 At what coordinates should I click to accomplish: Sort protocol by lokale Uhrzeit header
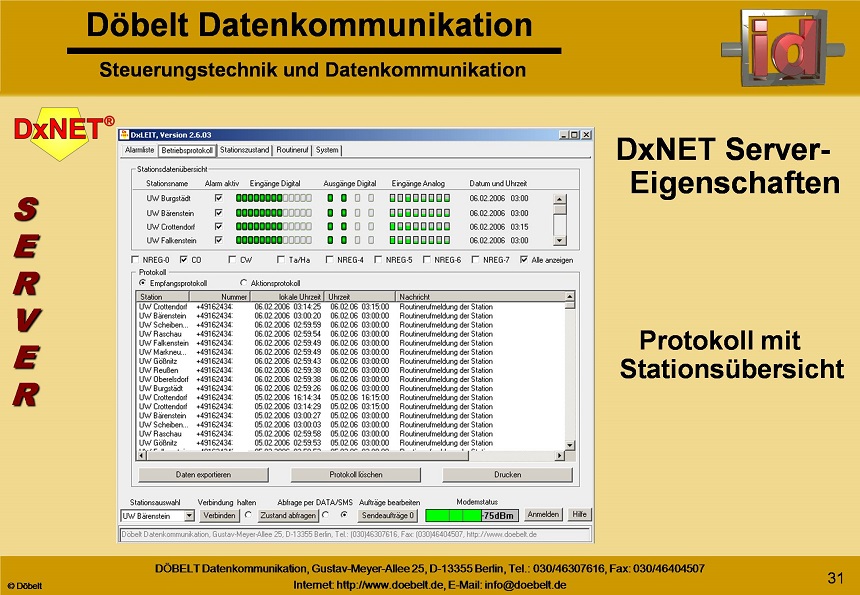[287, 297]
